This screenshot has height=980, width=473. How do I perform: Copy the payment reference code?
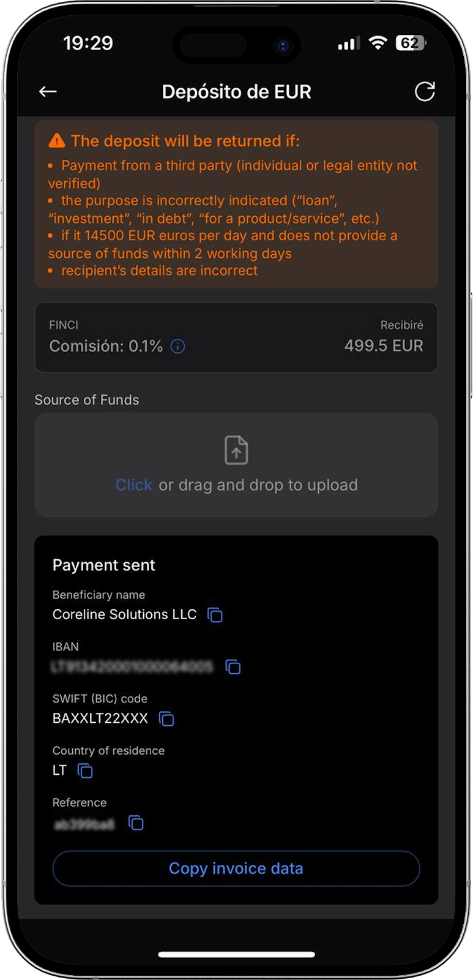136,823
